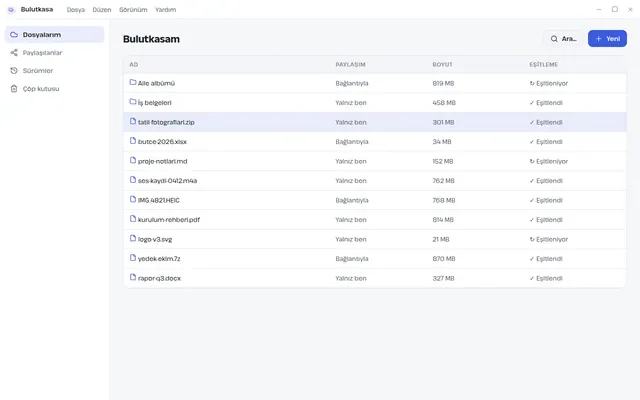Image resolution: width=640 pixels, height=400 pixels.
Task: Click file icon of ses-kaydi-0412.m4a
Action: (x=133, y=180)
